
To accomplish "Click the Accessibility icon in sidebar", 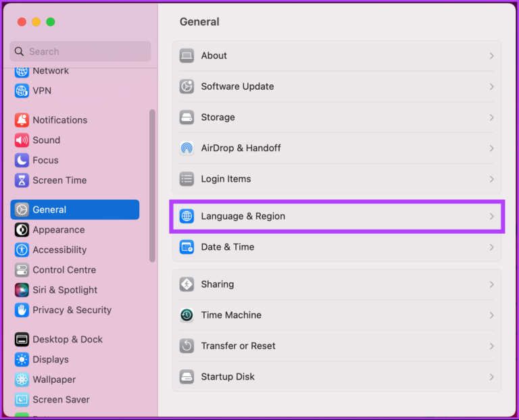I will tap(22, 250).
